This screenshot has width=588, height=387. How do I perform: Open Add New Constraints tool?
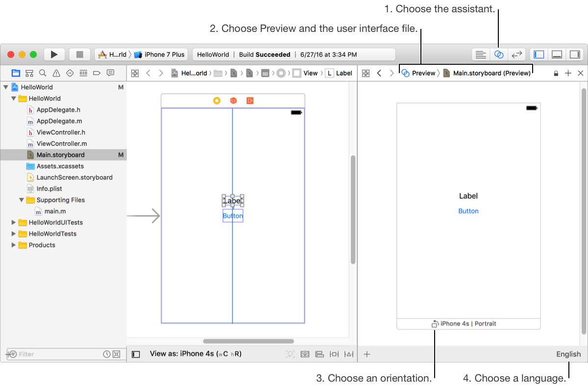pyautogui.click(x=334, y=354)
